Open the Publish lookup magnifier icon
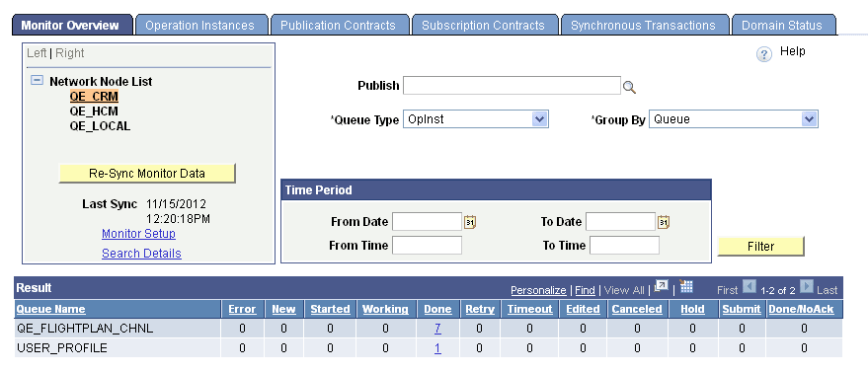The image size is (868, 372). coord(629,87)
